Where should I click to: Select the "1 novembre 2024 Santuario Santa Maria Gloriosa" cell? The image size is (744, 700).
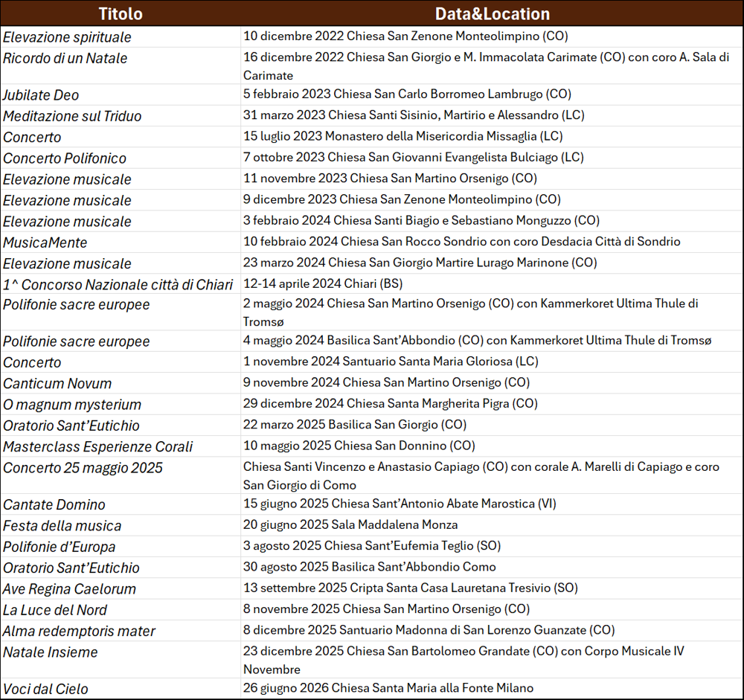pos(492,362)
